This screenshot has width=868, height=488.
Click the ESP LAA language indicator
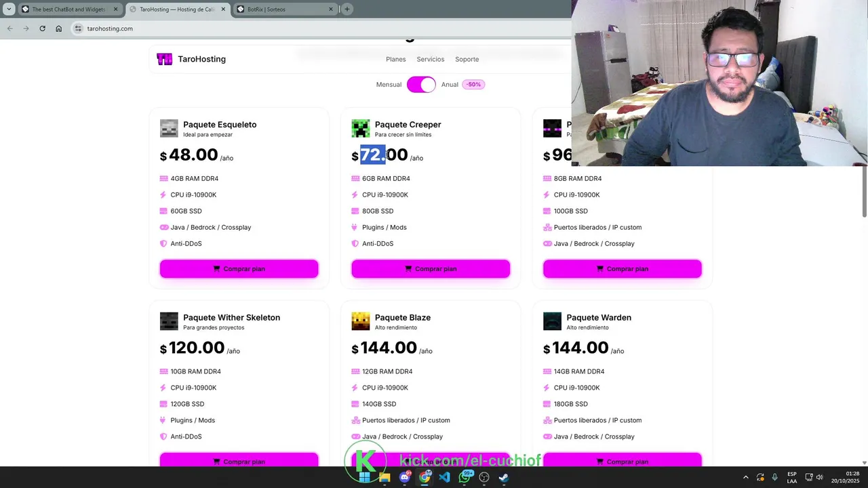coord(792,477)
